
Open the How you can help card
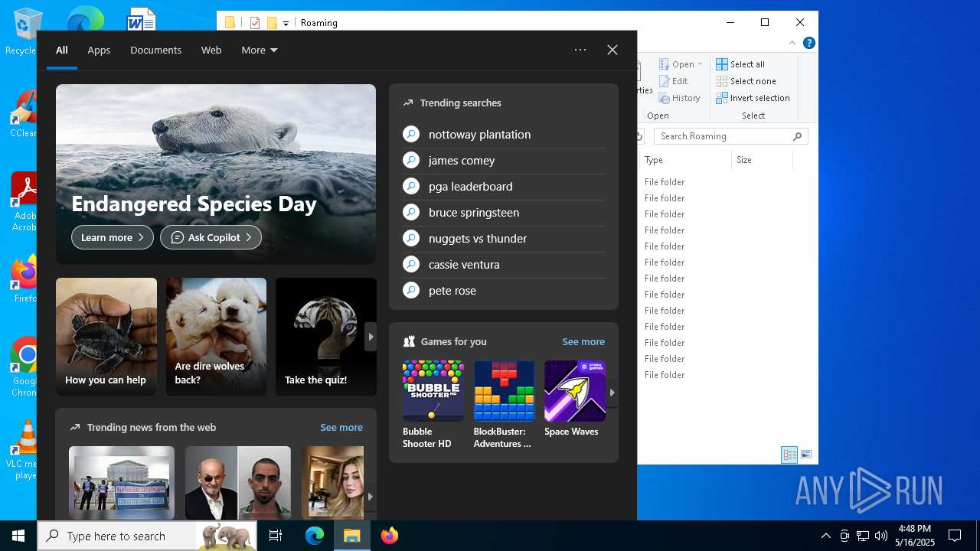106,337
